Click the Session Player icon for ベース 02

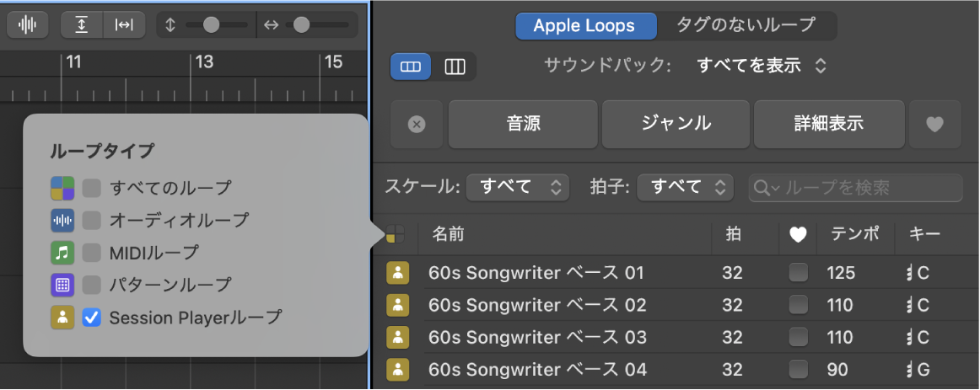(x=398, y=305)
